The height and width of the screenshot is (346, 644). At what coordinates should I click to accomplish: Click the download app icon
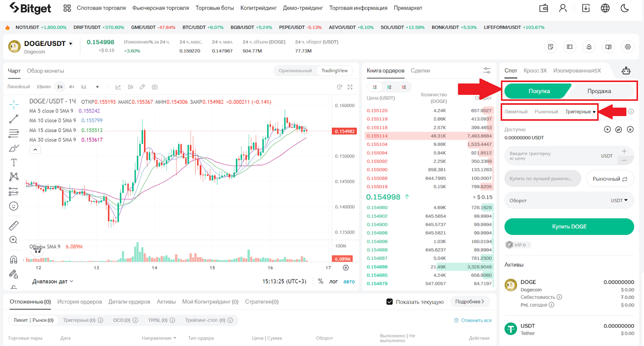586,8
